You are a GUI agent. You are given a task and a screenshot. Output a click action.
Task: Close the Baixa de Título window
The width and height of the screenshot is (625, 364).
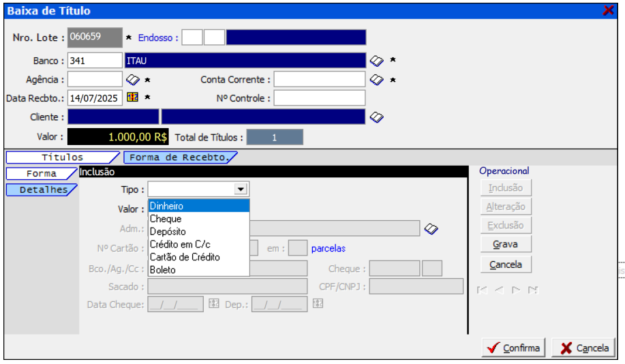pyautogui.click(x=608, y=10)
